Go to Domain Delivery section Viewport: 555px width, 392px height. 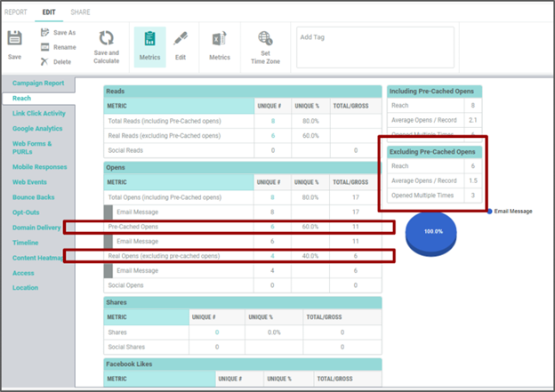37,228
